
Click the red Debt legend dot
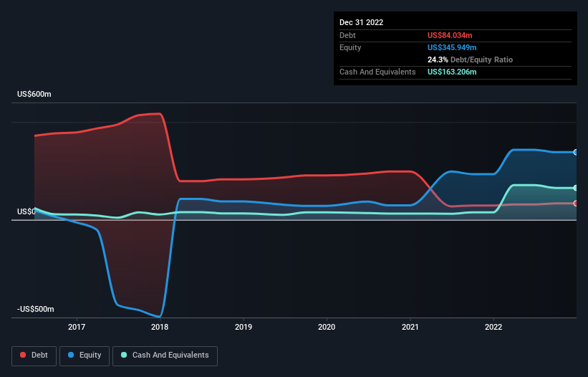(x=23, y=355)
